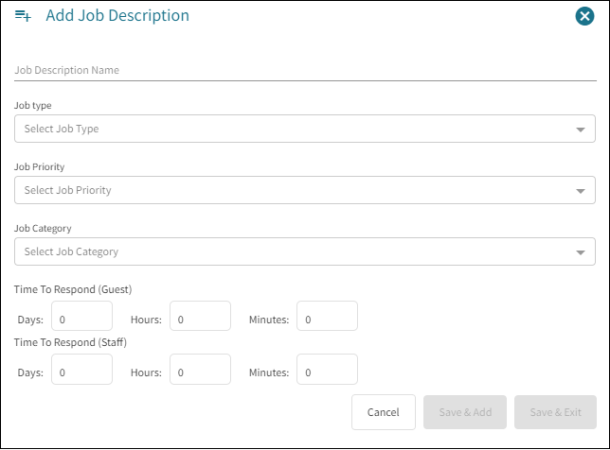Click the Save & Add button
The width and height of the screenshot is (610, 450).
coord(465,412)
